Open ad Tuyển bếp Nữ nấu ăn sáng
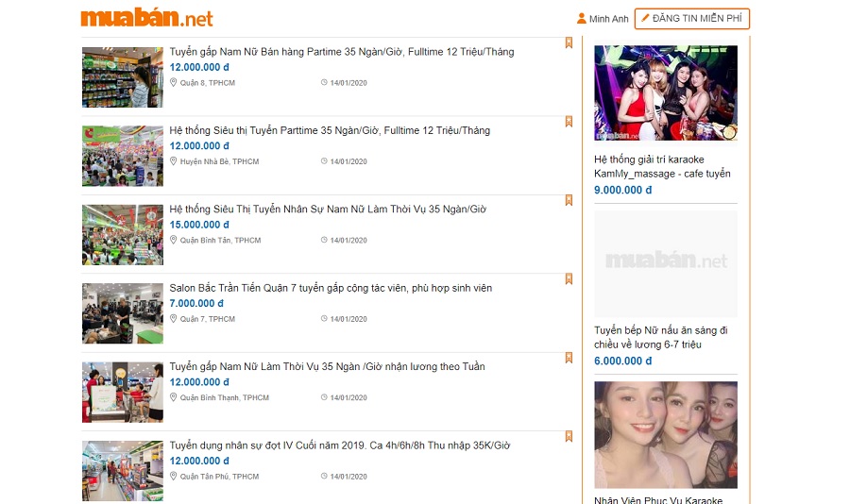 tap(661, 337)
